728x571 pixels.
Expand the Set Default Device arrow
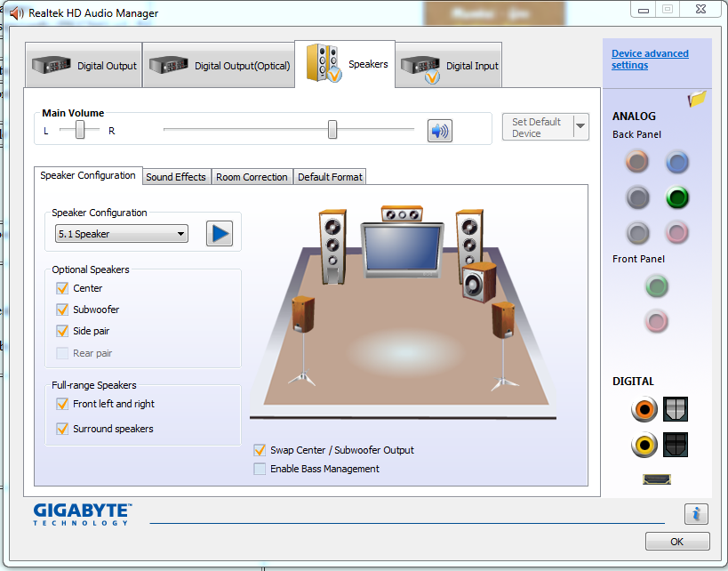click(x=580, y=126)
